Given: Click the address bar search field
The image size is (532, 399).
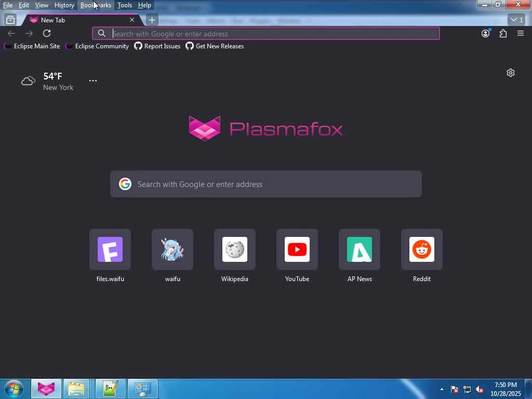Looking at the screenshot, I should (266, 34).
